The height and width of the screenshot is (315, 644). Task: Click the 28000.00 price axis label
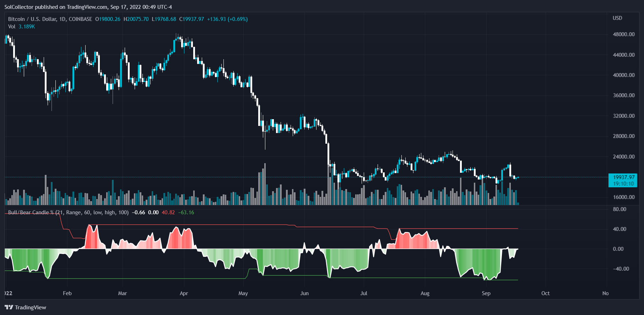click(x=624, y=136)
